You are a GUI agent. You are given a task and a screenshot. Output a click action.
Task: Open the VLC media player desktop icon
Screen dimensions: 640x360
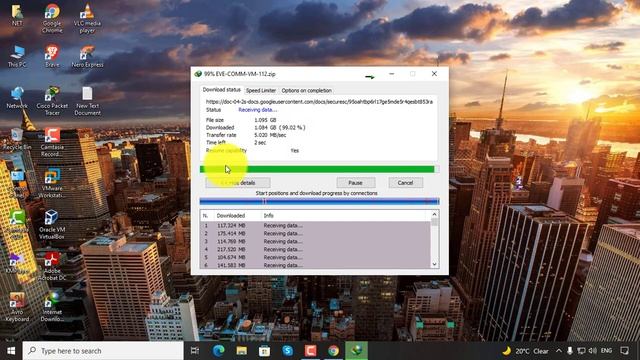coord(87,18)
